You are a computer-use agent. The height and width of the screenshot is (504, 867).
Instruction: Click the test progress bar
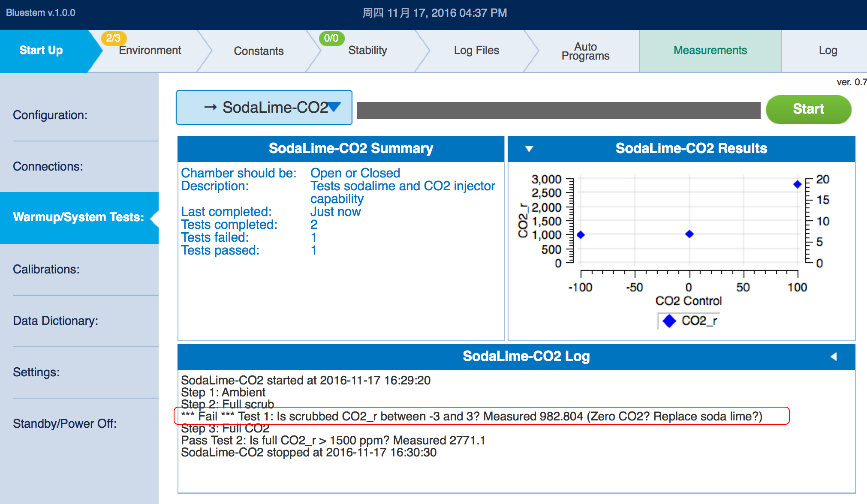click(x=558, y=110)
